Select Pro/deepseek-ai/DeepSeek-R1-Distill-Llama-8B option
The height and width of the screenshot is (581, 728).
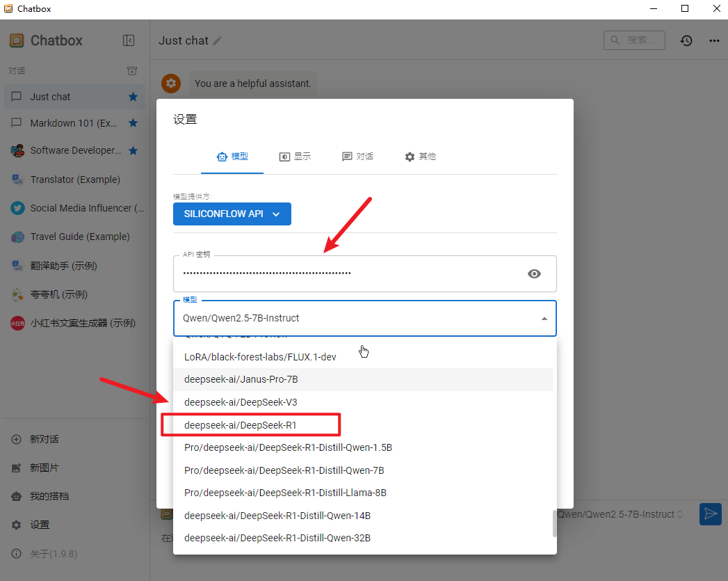(x=363, y=493)
